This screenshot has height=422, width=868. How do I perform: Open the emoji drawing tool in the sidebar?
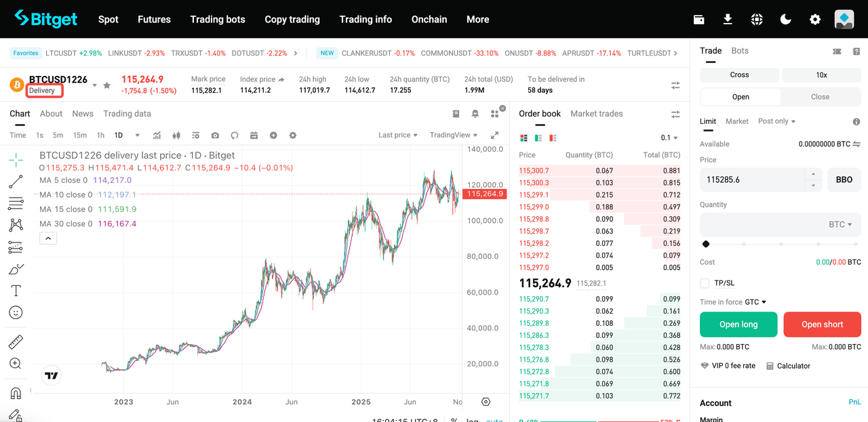(x=16, y=312)
